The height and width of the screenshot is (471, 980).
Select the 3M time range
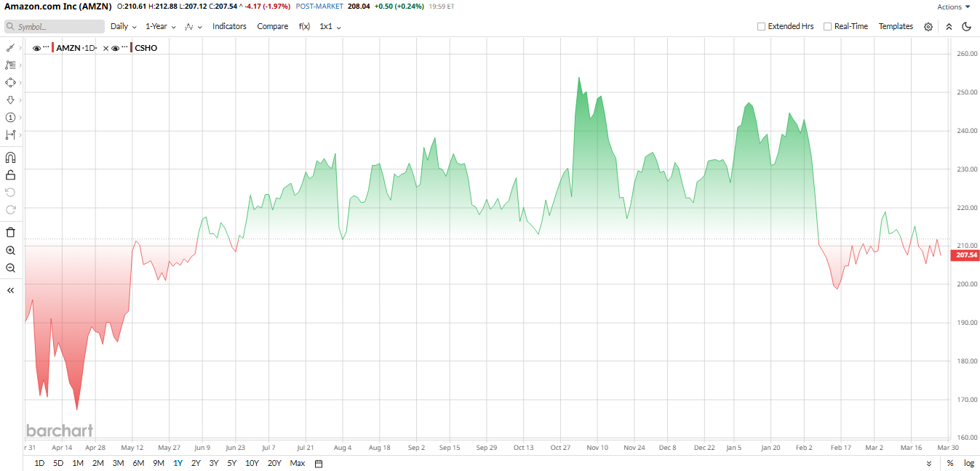pyautogui.click(x=118, y=463)
